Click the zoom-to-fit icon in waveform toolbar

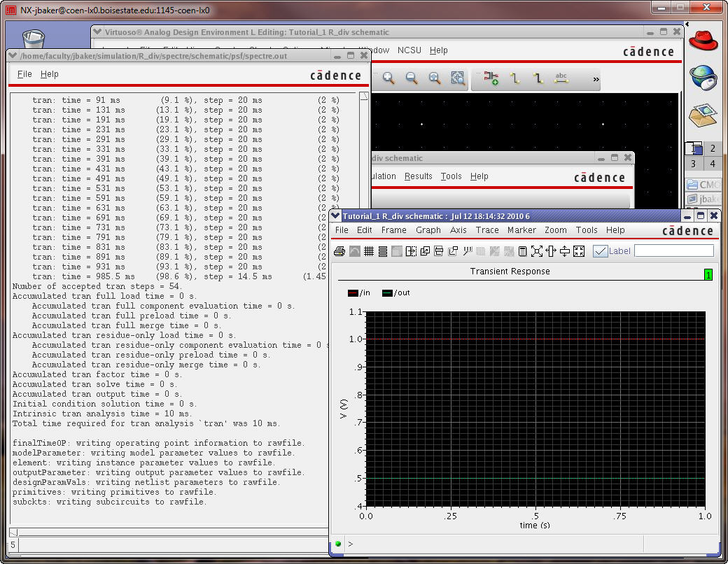[x=537, y=251]
